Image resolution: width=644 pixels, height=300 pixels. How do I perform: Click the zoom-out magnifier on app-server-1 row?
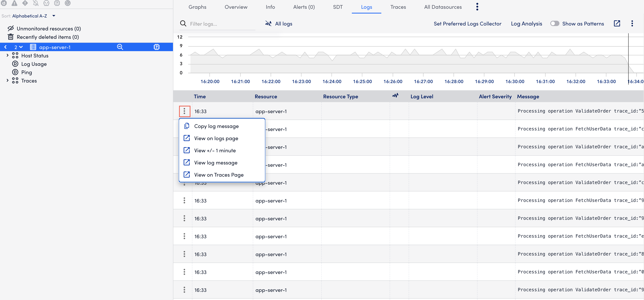click(x=120, y=47)
